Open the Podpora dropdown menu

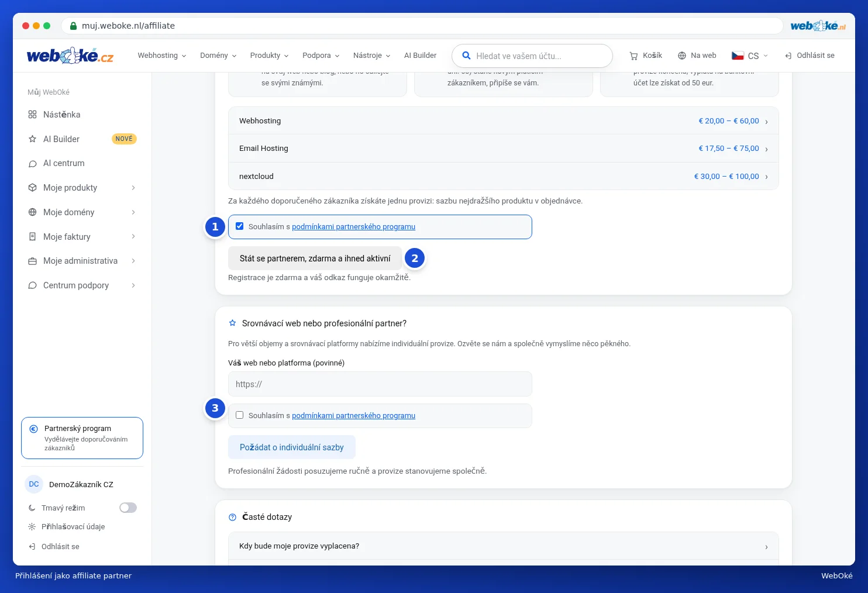click(x=321, y=56)
